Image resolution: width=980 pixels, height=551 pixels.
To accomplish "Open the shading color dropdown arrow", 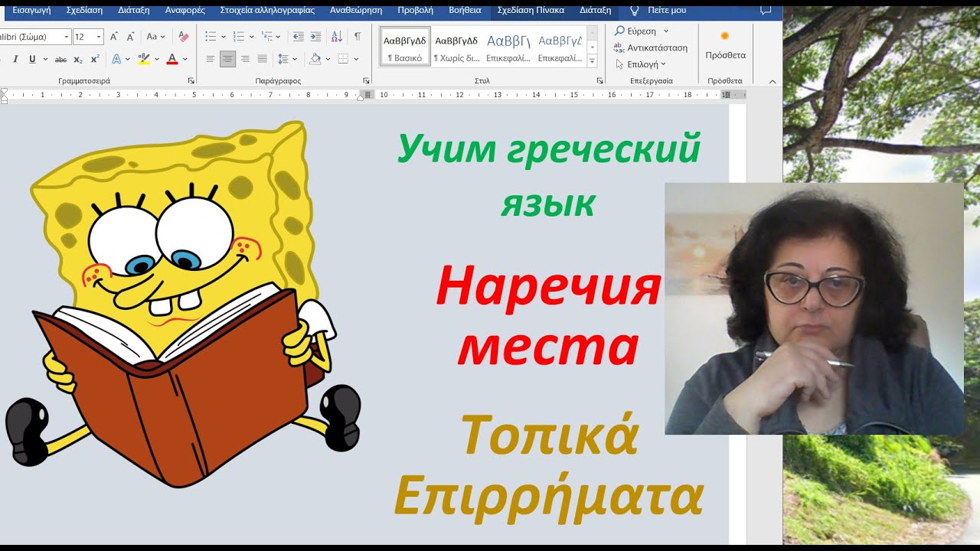I will pos(327,59).
